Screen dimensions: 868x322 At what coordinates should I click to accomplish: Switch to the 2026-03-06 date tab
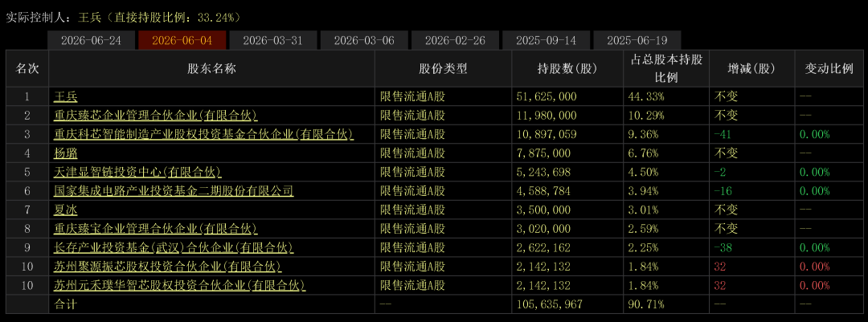tap(364, 40)
